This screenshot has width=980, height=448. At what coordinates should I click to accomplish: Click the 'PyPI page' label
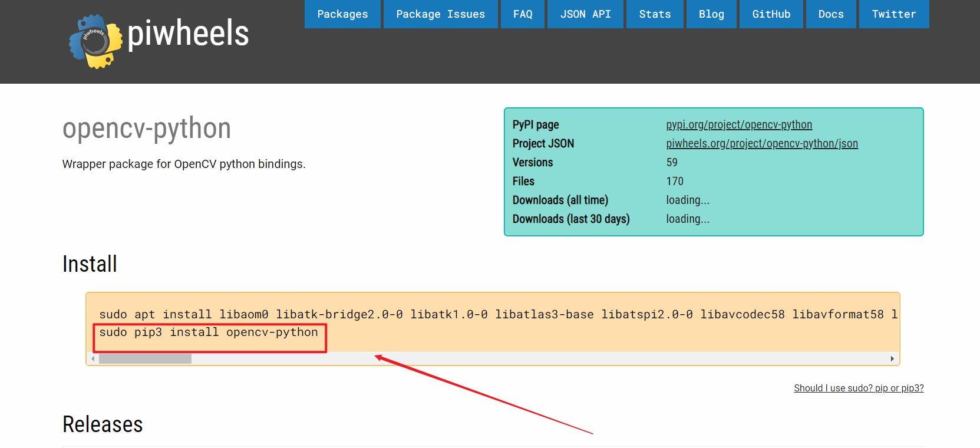coord(536,124)
